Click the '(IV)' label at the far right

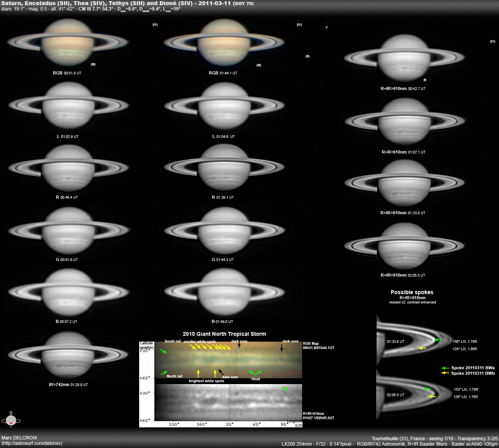493,42
